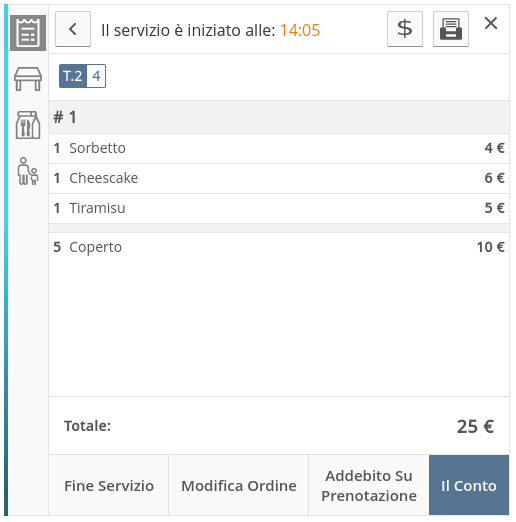Click the guest count 4 badge
The image size is (516, 522).
[96, 76]
